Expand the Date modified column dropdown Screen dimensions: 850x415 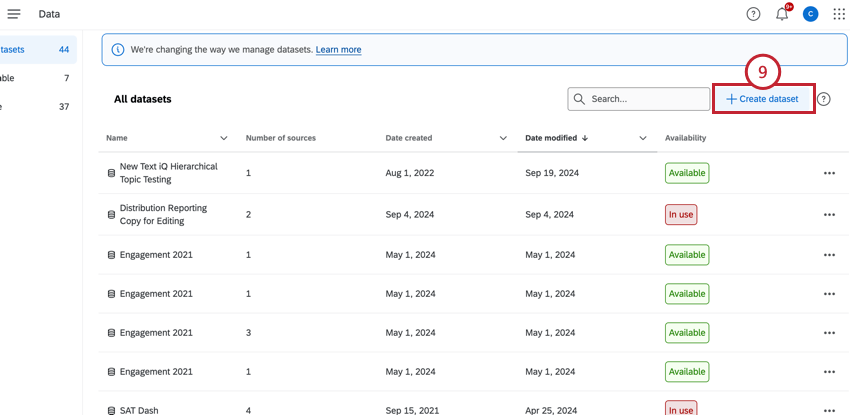coord(642,138)
